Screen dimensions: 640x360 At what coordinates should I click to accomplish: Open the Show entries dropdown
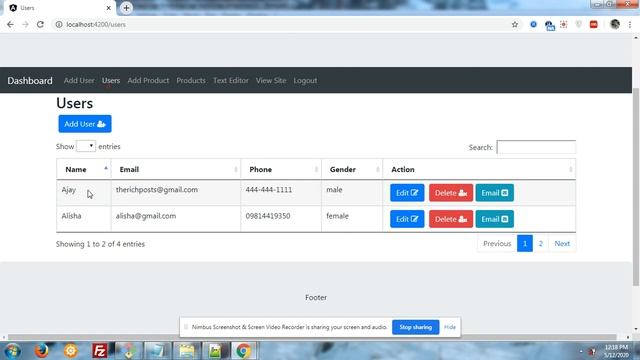click(86, 146)
